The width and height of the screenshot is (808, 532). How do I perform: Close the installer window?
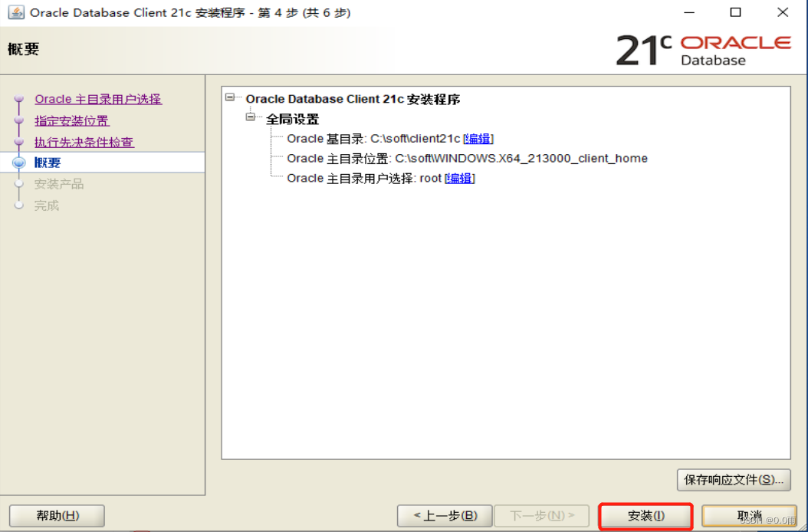(782, 12)
